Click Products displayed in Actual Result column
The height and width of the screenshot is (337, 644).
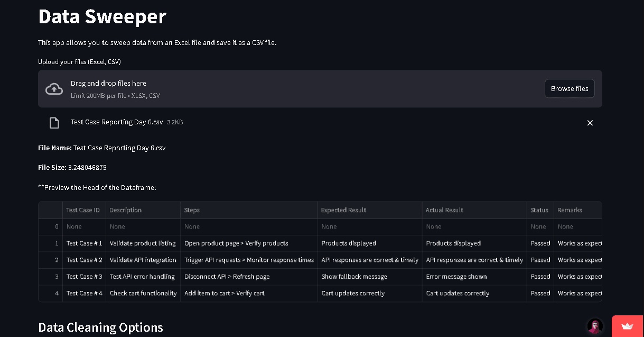click(474, 243)
